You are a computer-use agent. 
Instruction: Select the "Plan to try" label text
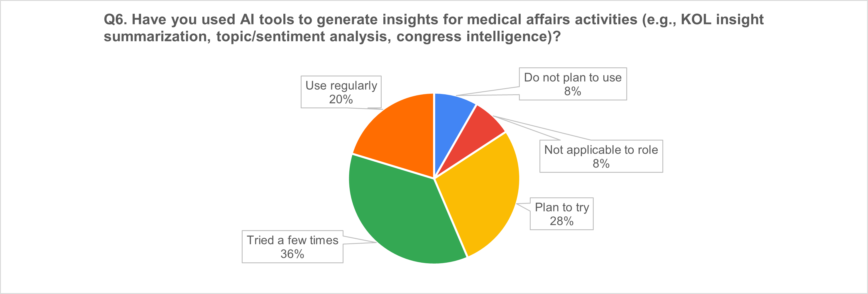[562, 208]
